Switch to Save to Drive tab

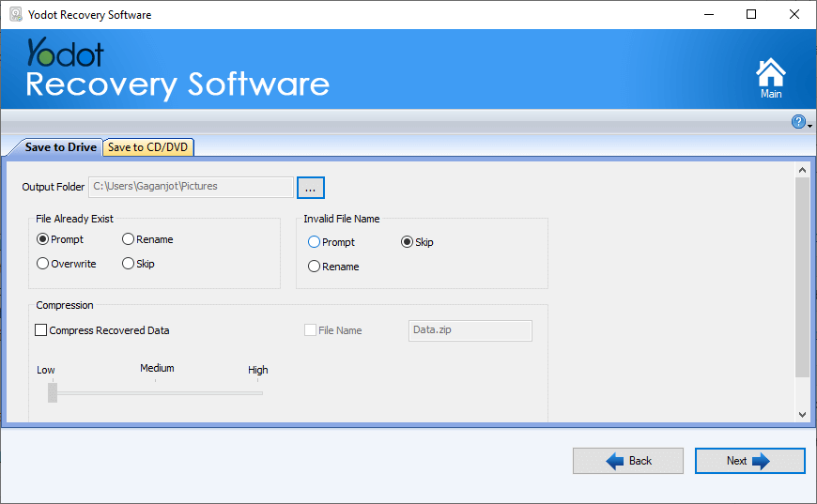coord(60,147)
